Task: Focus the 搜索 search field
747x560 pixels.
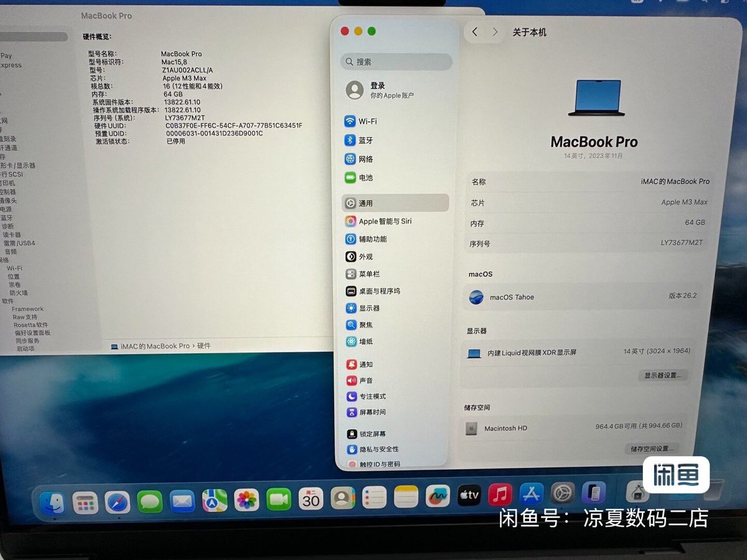Action: tap(397, 62)
